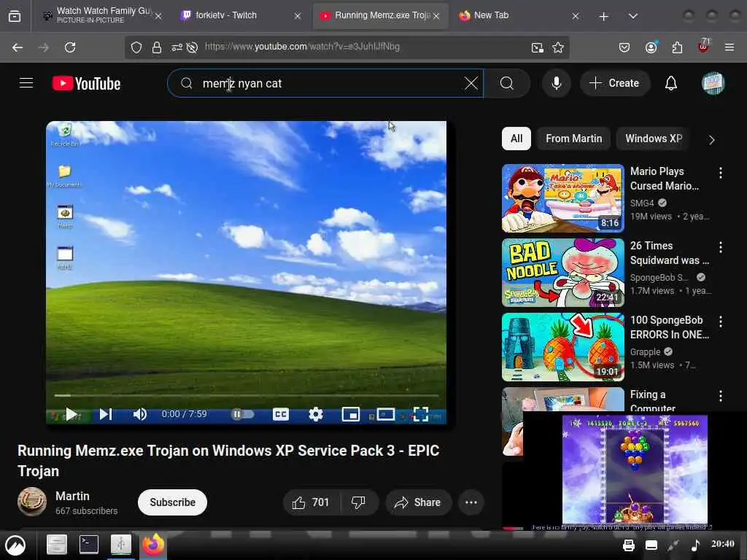
Task: Open a new browser tab
Action: (x=603, y=17)
